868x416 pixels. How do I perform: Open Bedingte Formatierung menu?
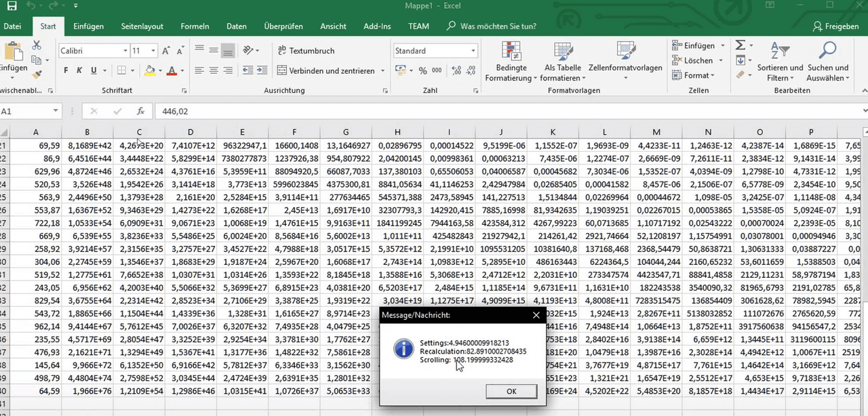[x=511, y=62]
